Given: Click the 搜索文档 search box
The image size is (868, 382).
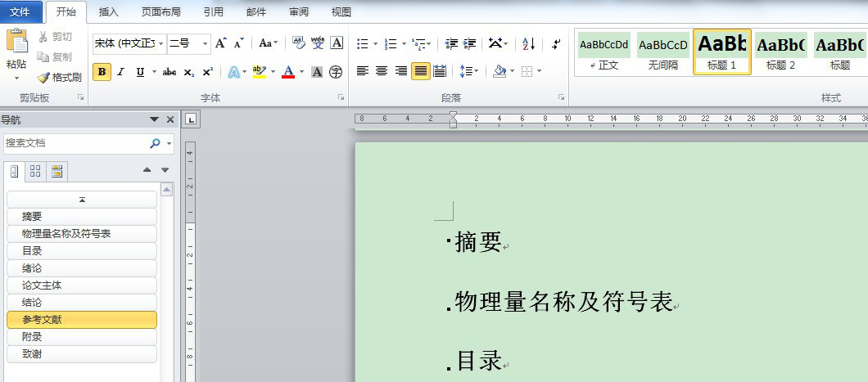Looking at the screenshot, I should tap(75, 143).
